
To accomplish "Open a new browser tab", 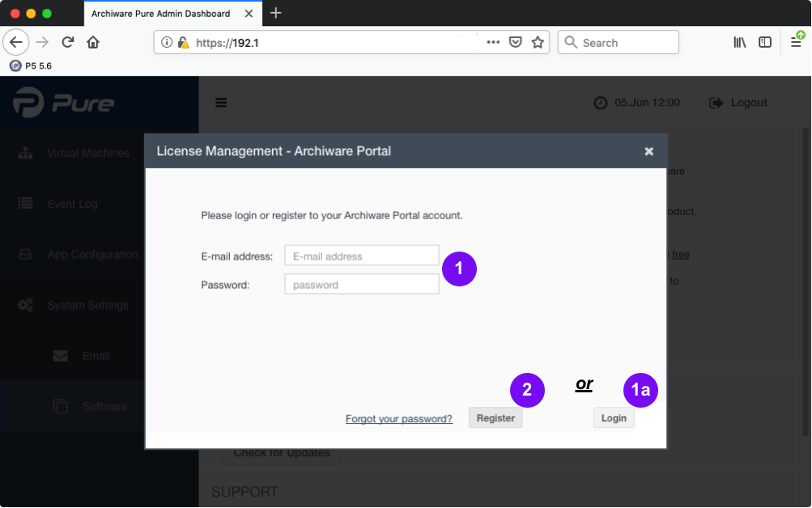I will coord(275,13).
